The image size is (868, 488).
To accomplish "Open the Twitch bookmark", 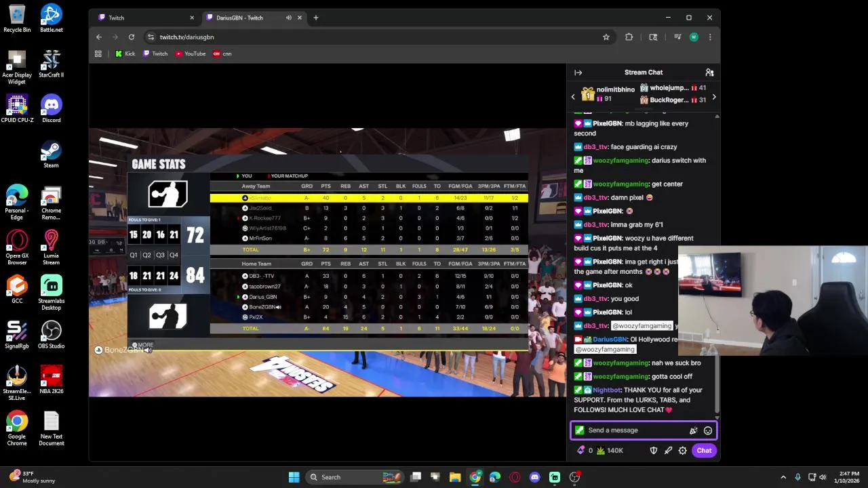I will click(155, 54).
